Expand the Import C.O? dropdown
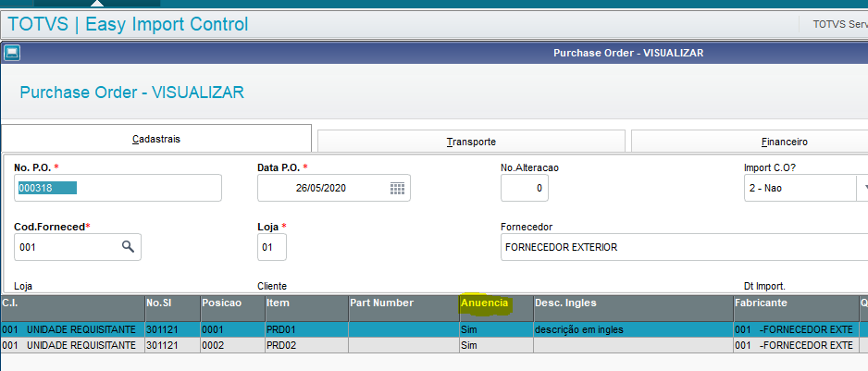The height and width of the screenshot is (371, 868). coord(862,188)
